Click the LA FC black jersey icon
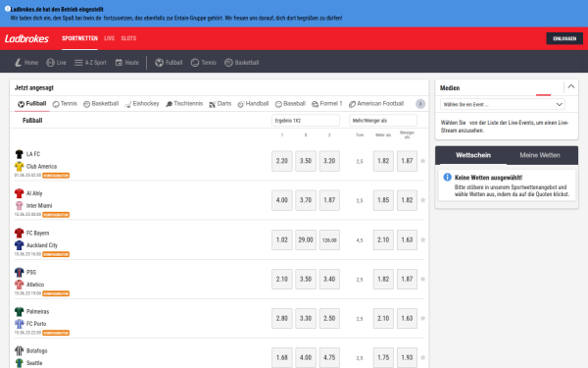Viewport: 588px width, 368px height. [20, 154]
